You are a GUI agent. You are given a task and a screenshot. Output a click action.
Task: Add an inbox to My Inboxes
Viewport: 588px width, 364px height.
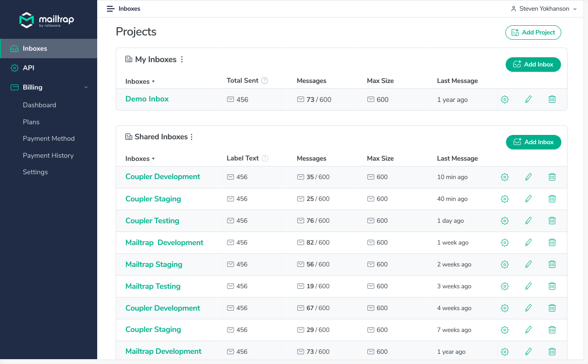(x=533, y=65)
